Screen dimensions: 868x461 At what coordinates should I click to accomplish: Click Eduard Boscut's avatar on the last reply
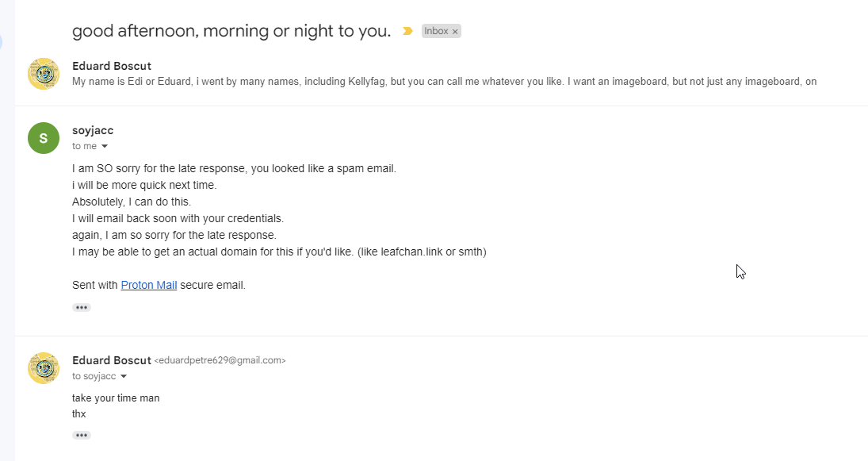(x=44, y=368)
